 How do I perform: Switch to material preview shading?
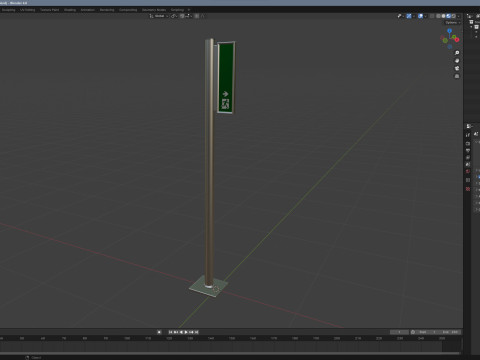(448, 16)
